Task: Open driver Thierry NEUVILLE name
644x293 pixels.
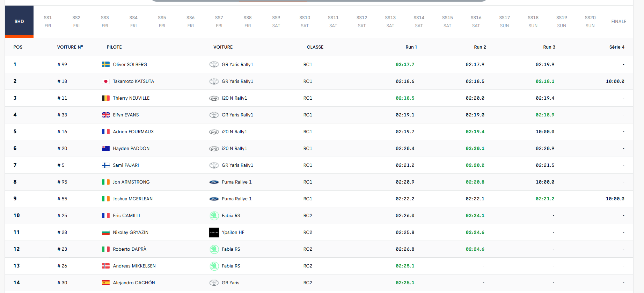Action: pyautogui.click(x=131, y=98)
